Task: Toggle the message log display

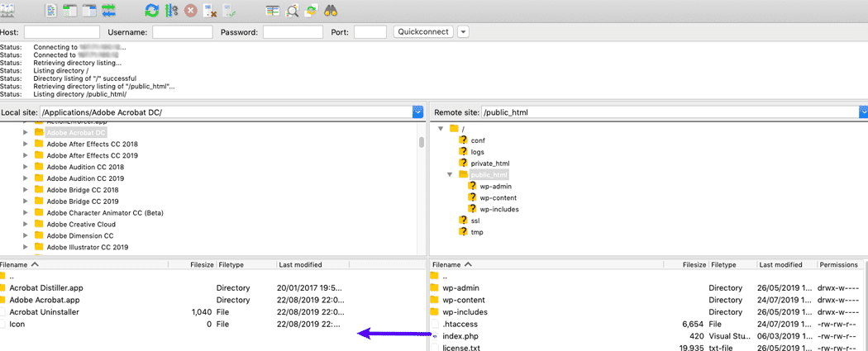Action: pos(51,11)
